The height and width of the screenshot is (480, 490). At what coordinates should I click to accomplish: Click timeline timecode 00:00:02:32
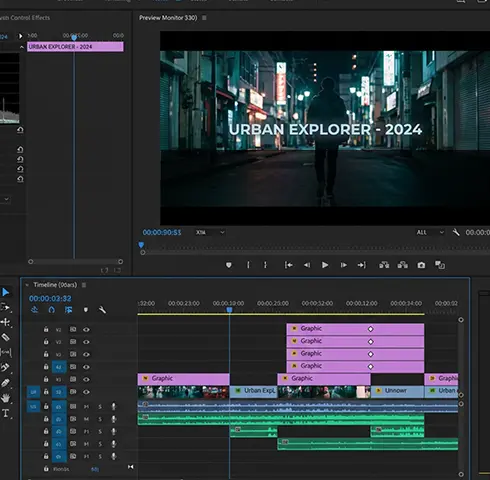tap(50, 299)
